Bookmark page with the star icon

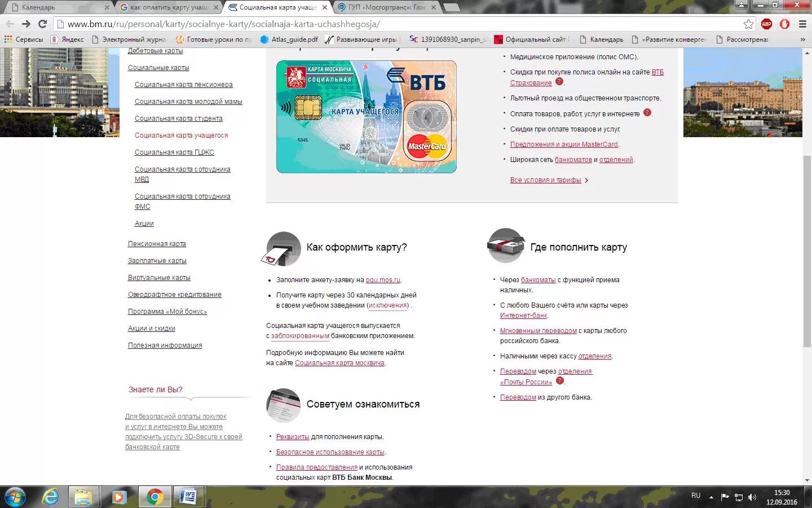[748, 24]
